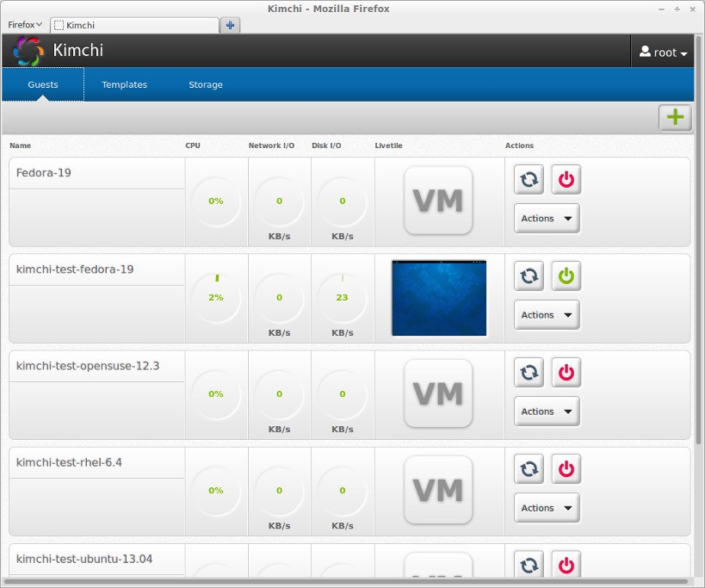Click Fedora-19 CPU 0% gauge
The height and width of the screenshot is (588, 705).
point(216,201)
